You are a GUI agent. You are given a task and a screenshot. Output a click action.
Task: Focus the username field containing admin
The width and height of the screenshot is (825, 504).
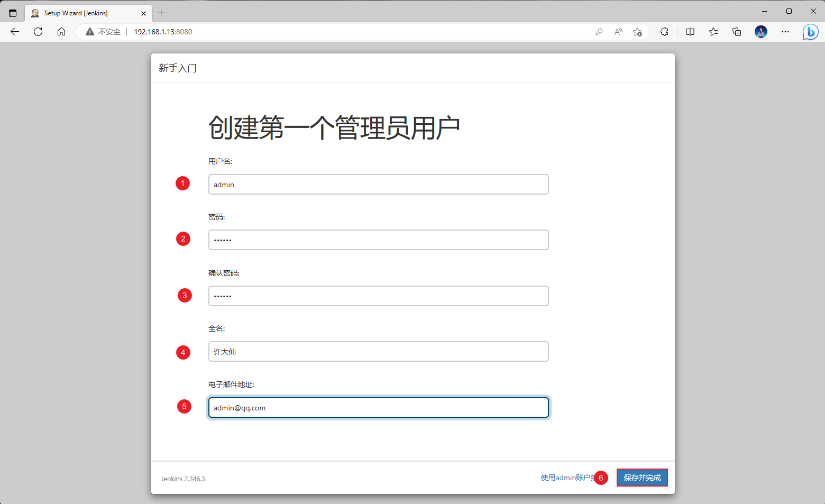pos(379,185)
